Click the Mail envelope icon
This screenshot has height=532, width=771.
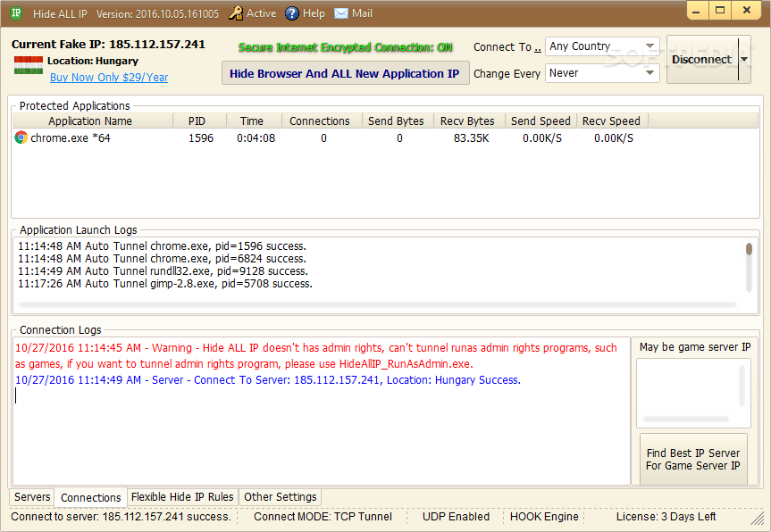click(x=341, y=13)
